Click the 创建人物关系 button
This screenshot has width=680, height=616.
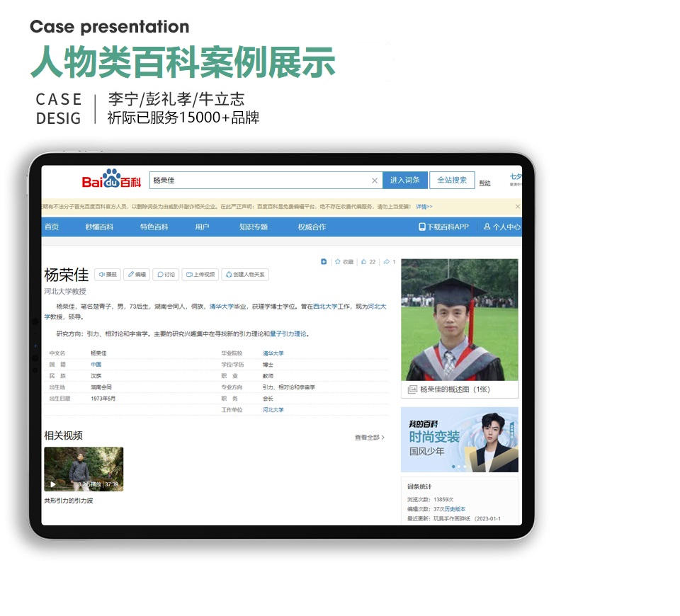[244, 275]
